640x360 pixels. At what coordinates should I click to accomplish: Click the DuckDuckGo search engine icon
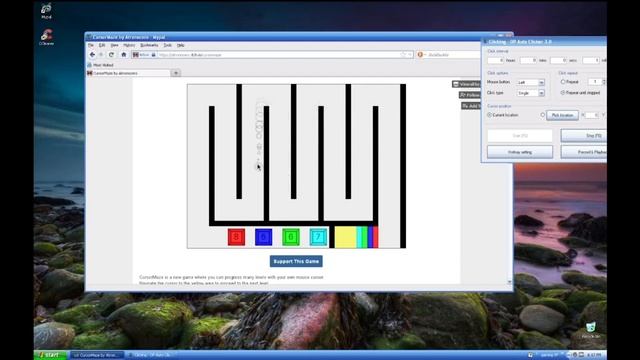420,55
